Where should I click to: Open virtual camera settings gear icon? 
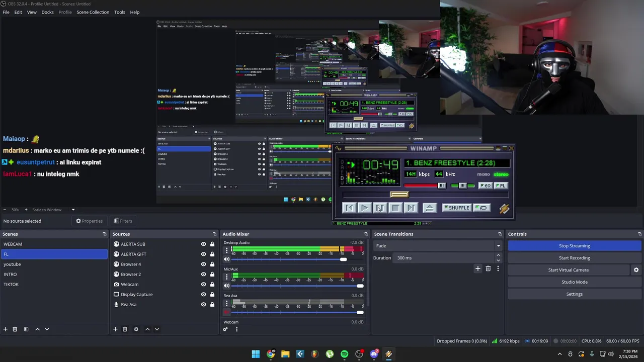pyautogui.click(x=636, y=270)
